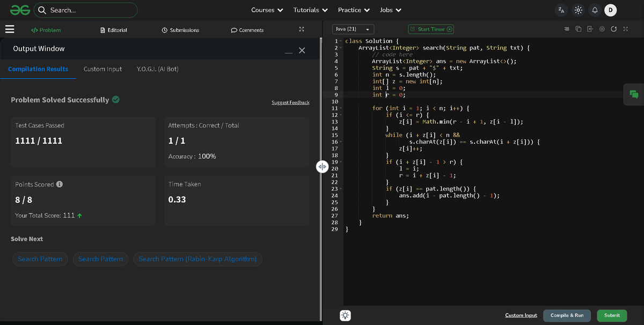644x325 pixels.
Task: Click the GeeksforGeeks logo
Action: pyautogui.click(x=19, y=10)
